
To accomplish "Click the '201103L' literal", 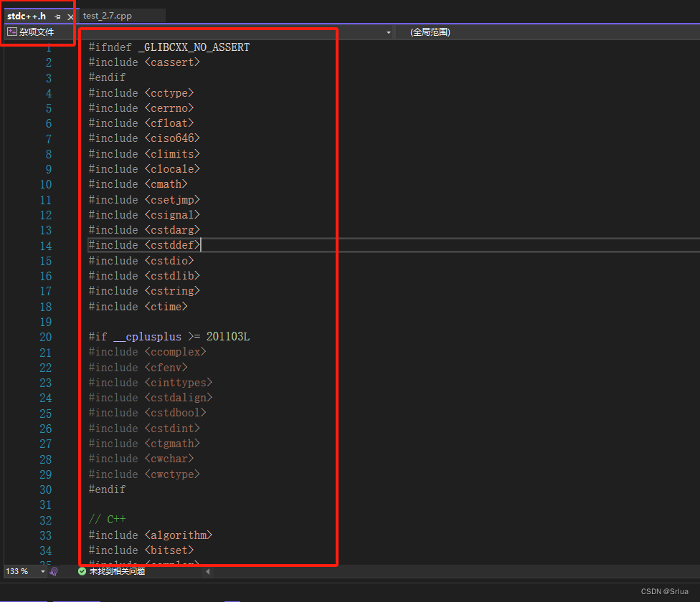I will click(x=228, y=337).
